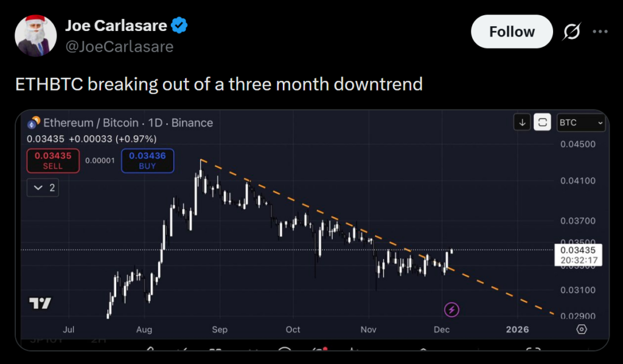Click the current price label 0.03435
The width and height of the screenshot is (623, 364).
[x=578, y=249]
